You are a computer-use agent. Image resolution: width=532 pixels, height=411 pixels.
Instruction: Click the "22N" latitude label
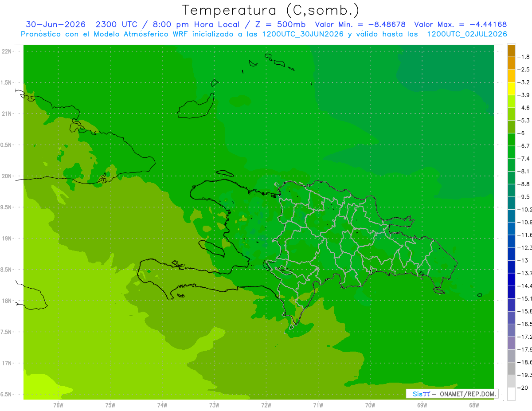click(x=7, y=51)
